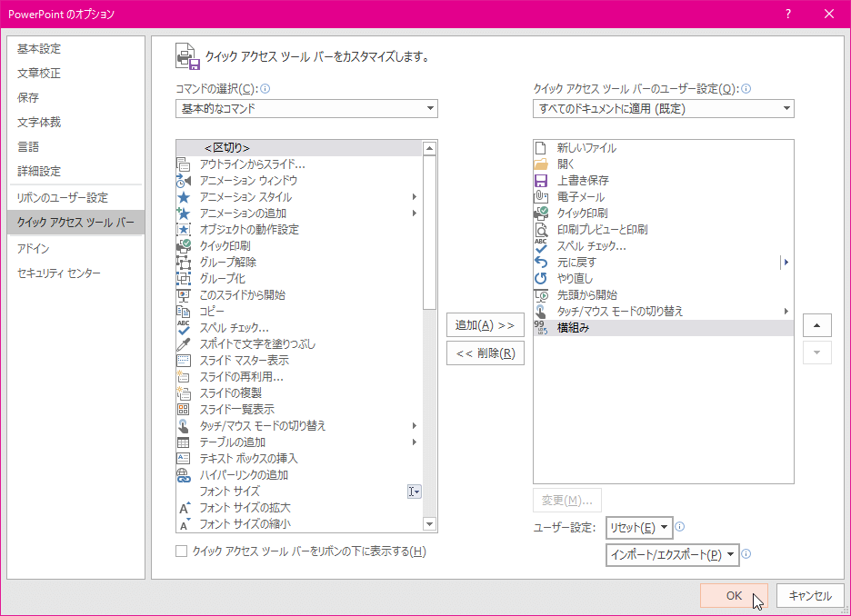This screenshot has width=851, height=616.
Task: Select the グループ解除 icon
Action: pos(184,263)
